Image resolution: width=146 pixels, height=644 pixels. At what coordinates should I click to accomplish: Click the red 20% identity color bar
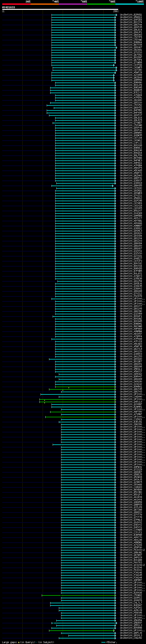click(x=16, y=4)
